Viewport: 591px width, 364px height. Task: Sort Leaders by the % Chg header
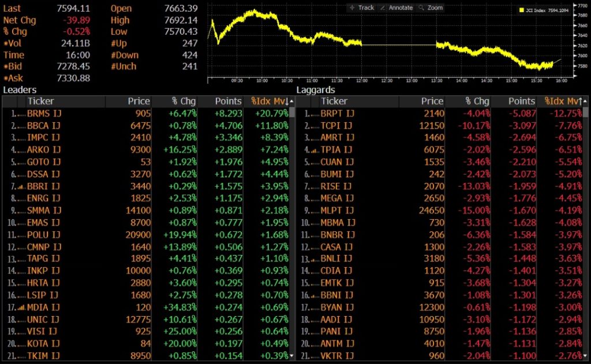click(x=185, y=102)
